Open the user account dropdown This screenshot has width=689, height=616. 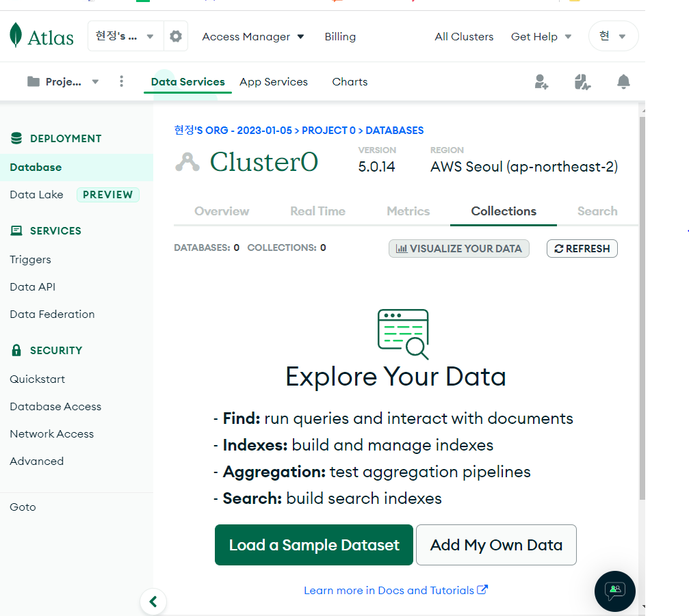click(614, 36)
